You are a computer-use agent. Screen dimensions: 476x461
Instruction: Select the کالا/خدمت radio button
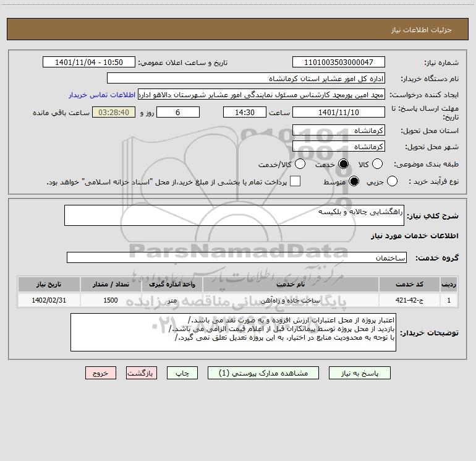tap(300, 164)
